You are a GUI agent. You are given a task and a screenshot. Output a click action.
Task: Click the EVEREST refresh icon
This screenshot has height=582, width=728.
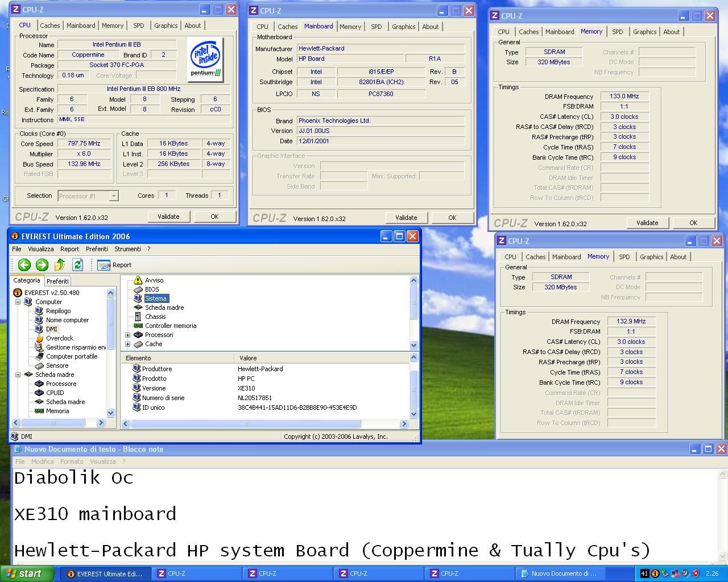[78, 264]
